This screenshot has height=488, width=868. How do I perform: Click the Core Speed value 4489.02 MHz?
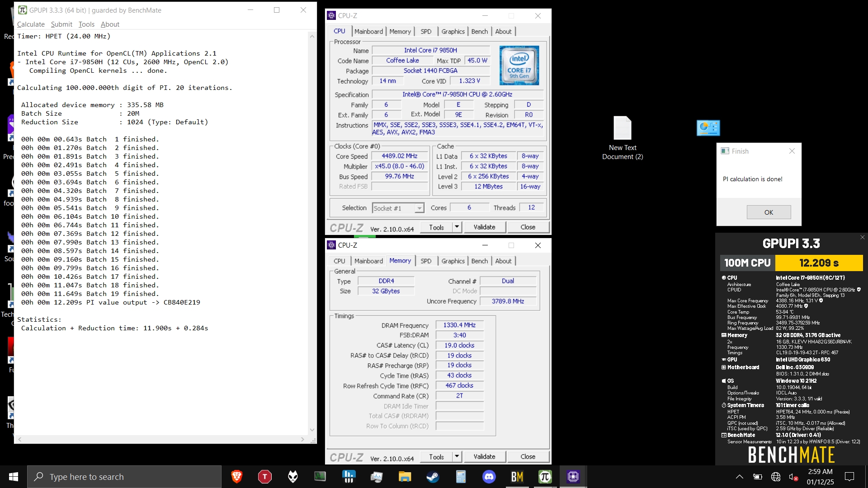(x=399, y=156)
